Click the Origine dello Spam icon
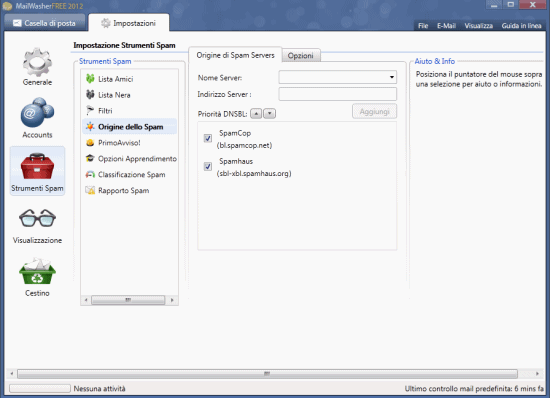Viewport: 550px width, 398px height. pos(90,127)
